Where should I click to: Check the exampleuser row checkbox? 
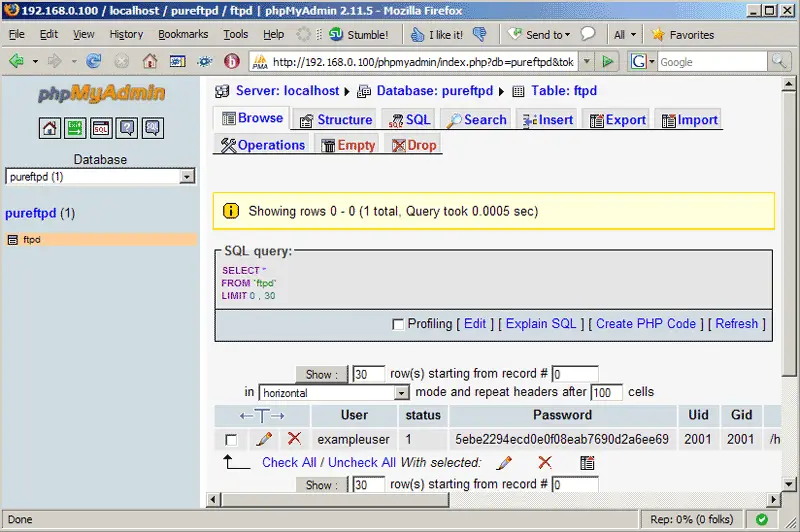pos(231,440)
